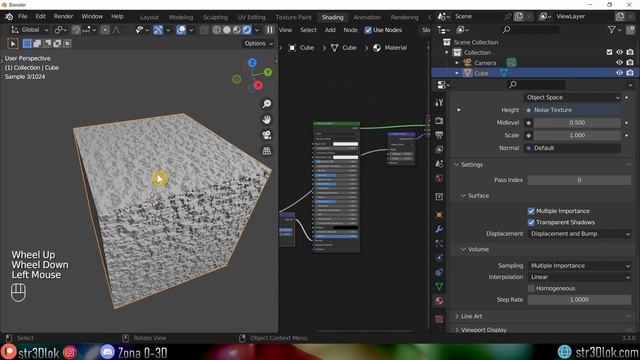Click the Pass Index value field

580,180
